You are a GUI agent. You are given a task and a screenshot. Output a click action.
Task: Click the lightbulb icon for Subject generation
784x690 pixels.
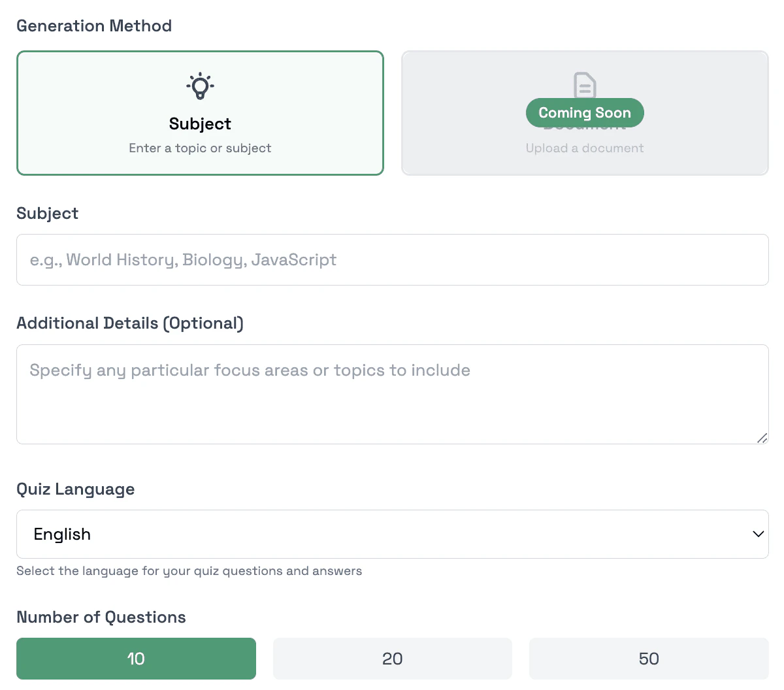(x=200, y=86)
